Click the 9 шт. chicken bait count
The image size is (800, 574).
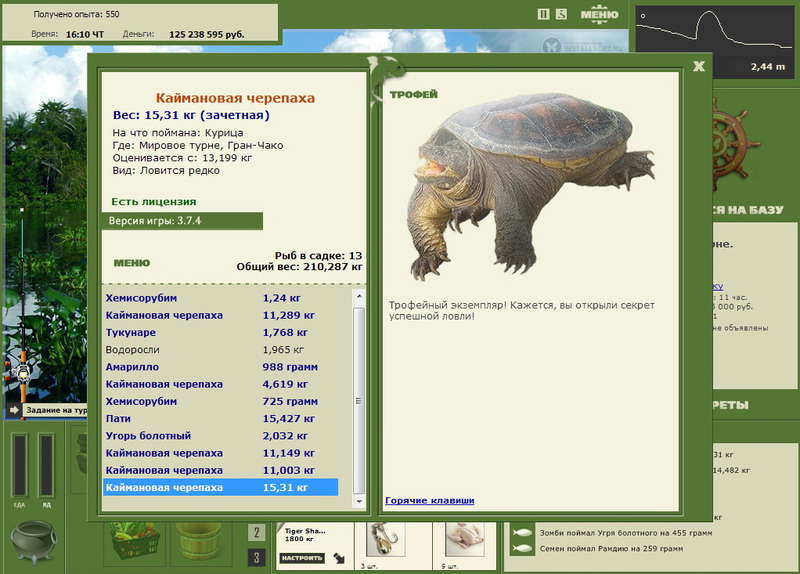(x=449, y=566)
